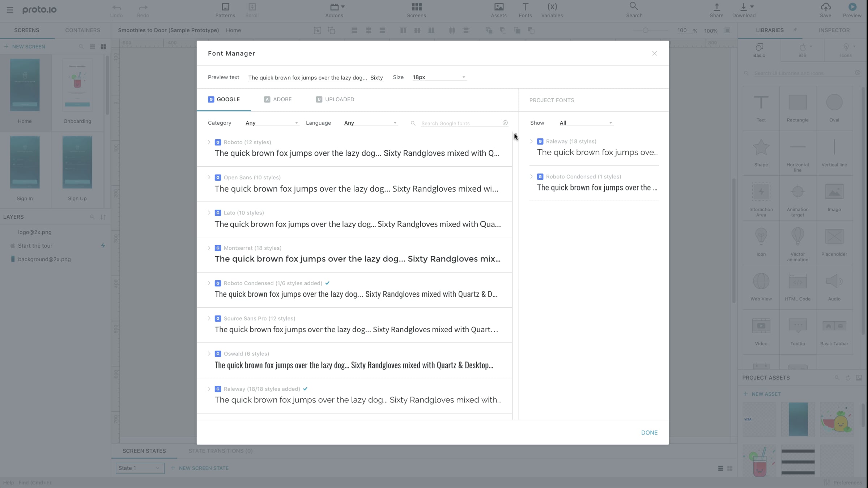Open the hamburger main menu
This screenshot has width=868, height=488.
(x=10, y=10)
